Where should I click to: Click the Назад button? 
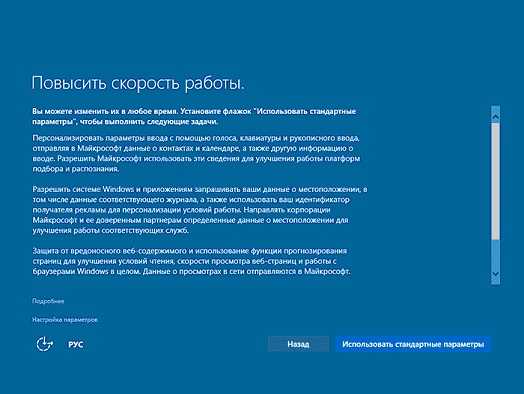pos(298,344)
